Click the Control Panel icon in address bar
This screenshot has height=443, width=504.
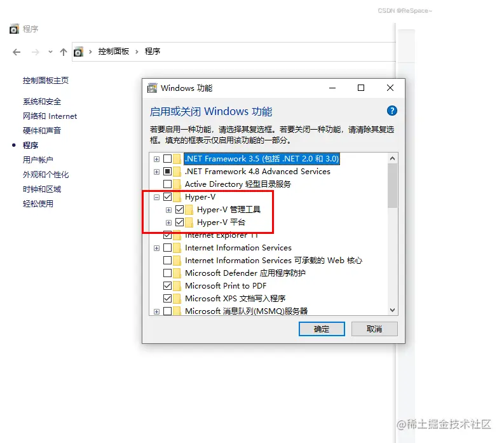click(x=78, y=51)
